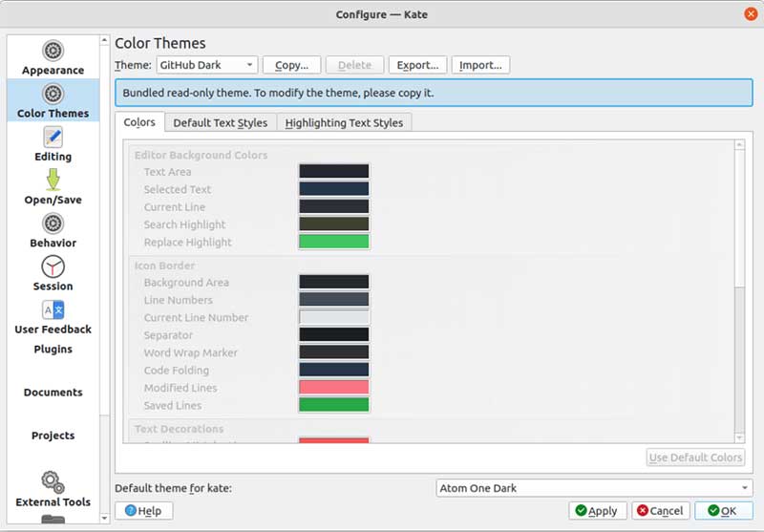
Task: Switch to the Highlighting Text Styles tab
Action: 344,122
